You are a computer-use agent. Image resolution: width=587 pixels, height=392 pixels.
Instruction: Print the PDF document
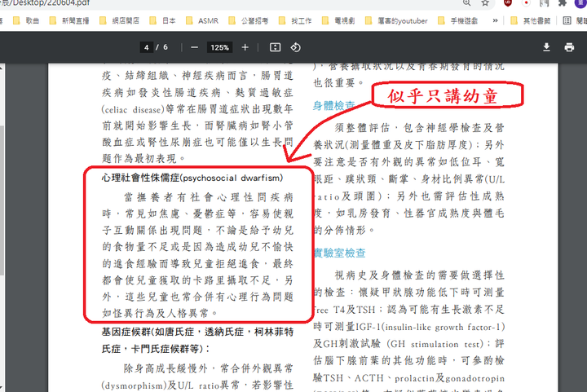(x=569, y=47)
